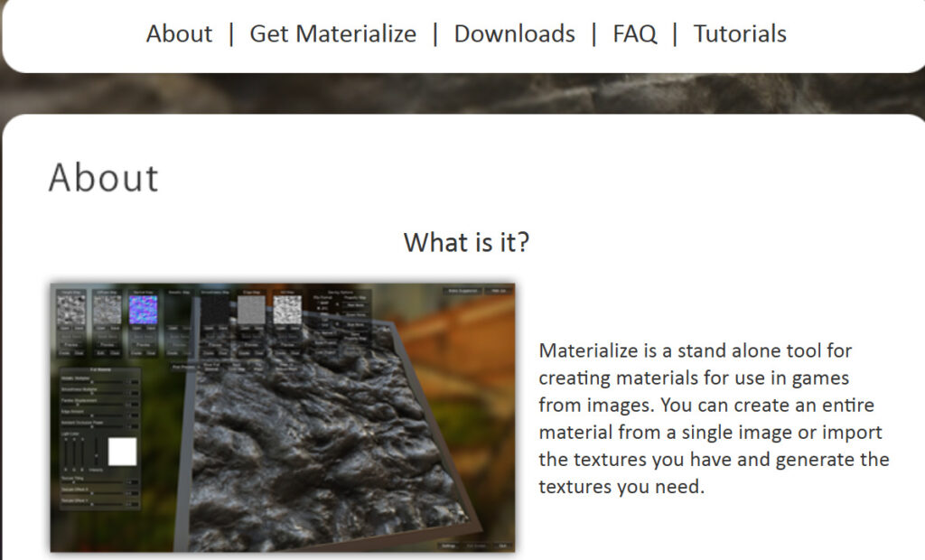Open the About navigation link
The height and width of the screenshot is (560, 925).
(x=180, y=33)
